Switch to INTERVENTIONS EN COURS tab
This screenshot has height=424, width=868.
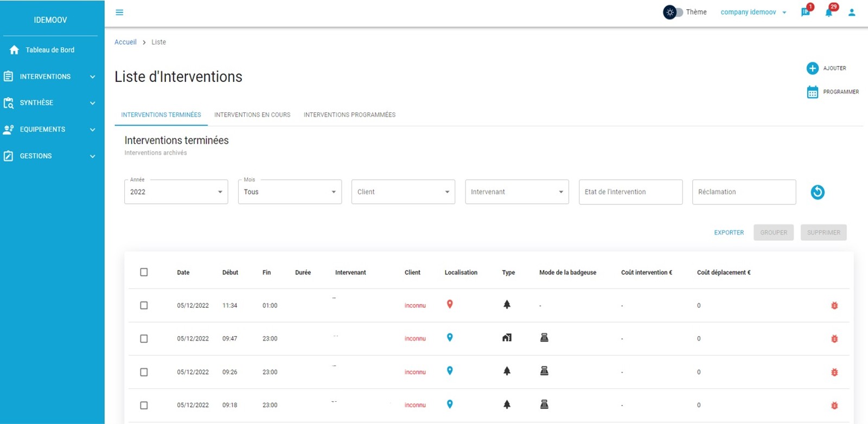tap(252, 115)
